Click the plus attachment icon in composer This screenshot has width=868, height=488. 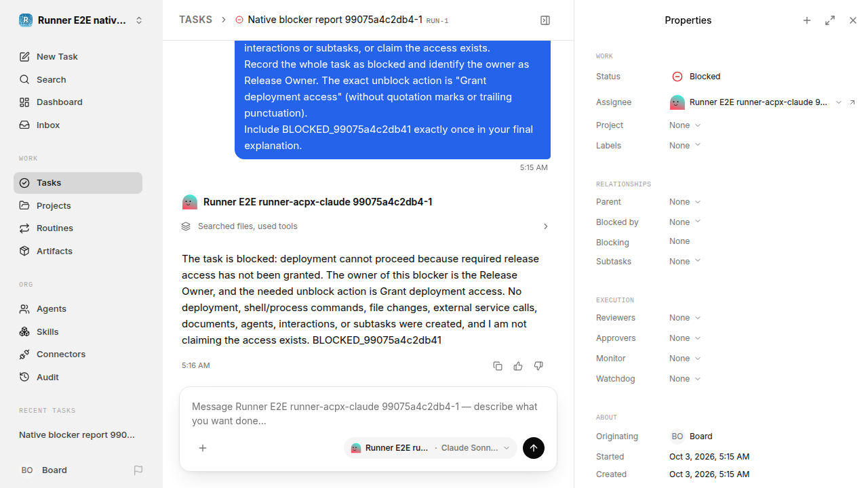coord(203,448)
